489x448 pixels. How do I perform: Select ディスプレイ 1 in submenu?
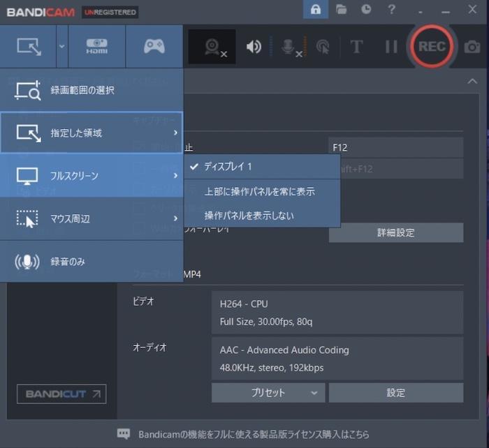point(262,167)
